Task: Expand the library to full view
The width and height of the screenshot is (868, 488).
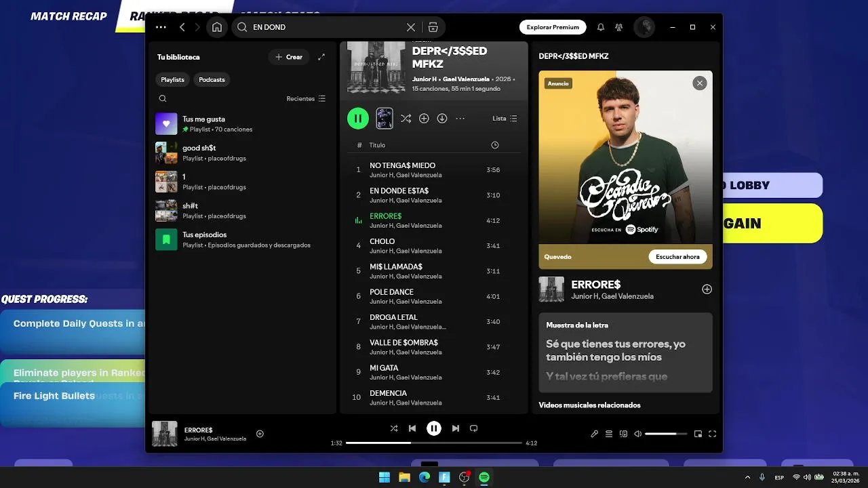Action: [321, 57]
